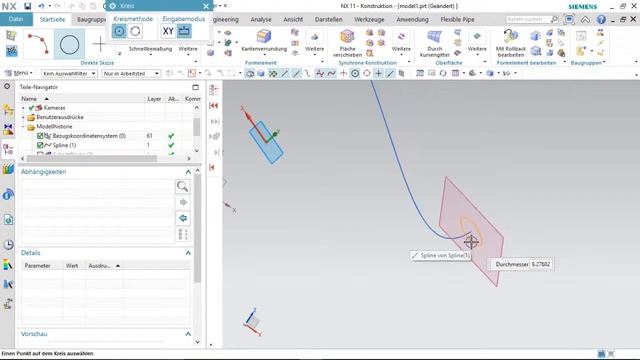Collapse the Modellhistorie tree node
The image size is (640, 360).
coord(23,127)
